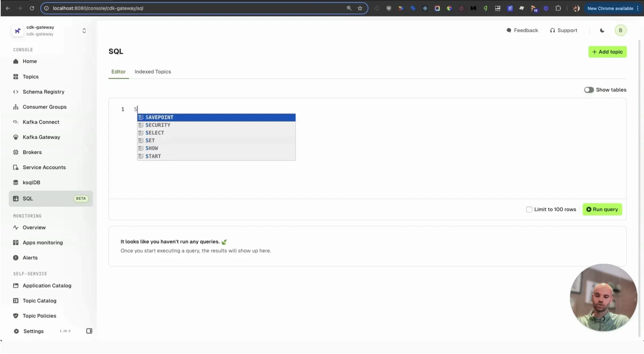View the Alerts page
The width and height of the screenshot is (644, 354).
tap(30, 257)
